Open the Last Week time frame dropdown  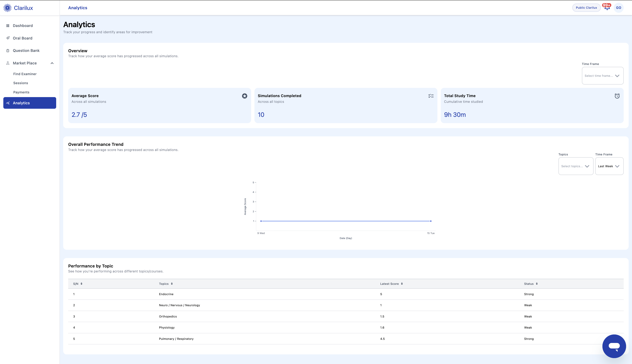609,166
